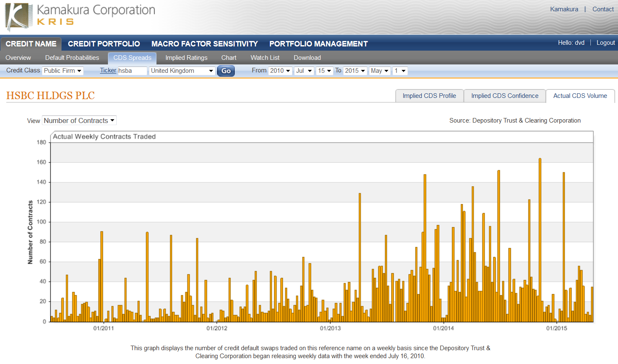Viewport: 618px width, 364px height.
Task: Show the Implied CDS Profile view
Action: pyautogui.click(x=429, y=95)
